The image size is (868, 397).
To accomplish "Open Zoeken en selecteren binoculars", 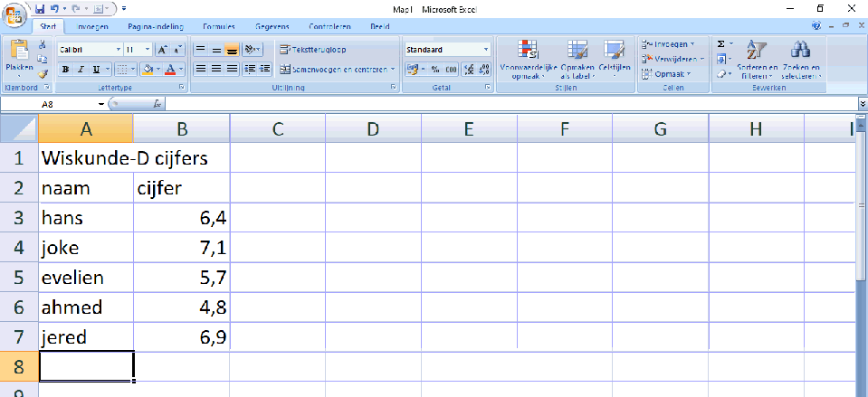I will 801,60.
